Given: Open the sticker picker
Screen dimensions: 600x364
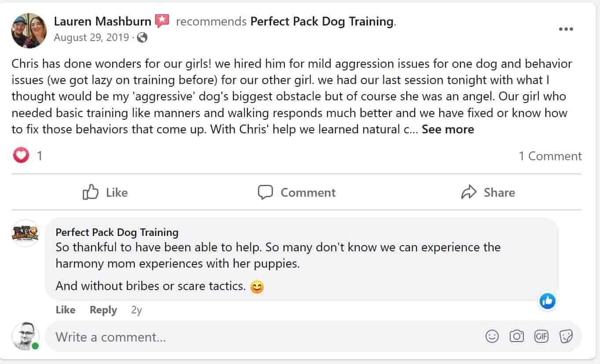Looking at the screenshot, I should (566, 337).
